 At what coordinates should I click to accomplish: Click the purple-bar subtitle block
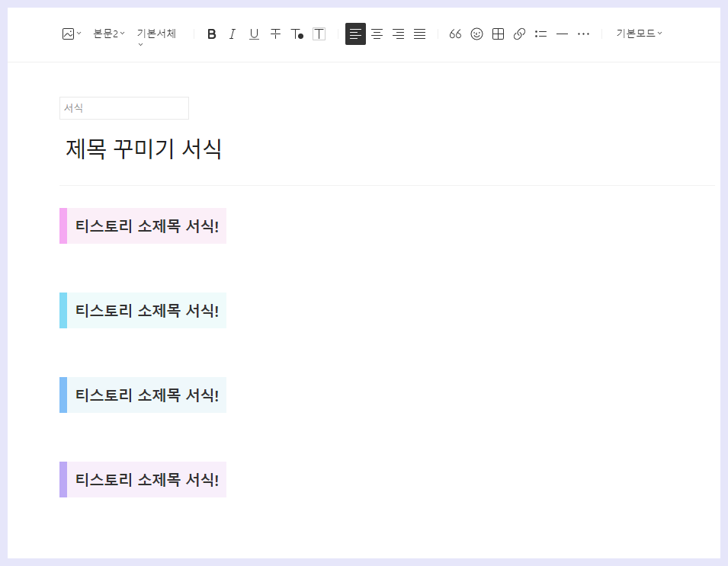143,480
